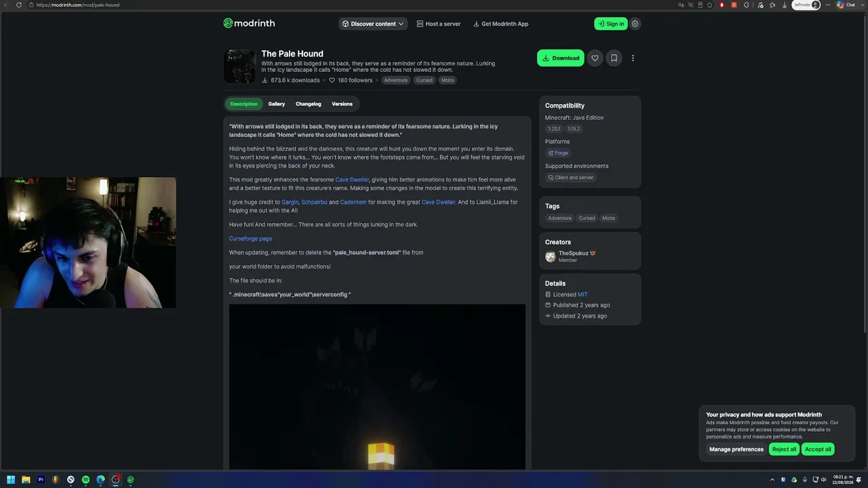Open the Gargin credit link
Viewport: 868px width, 488px height.
coord(290,202)
